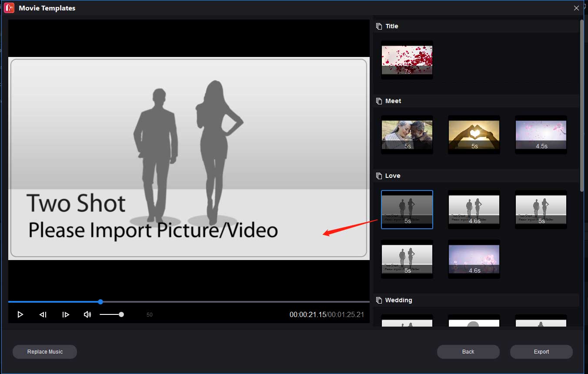Export the movie template

point(541,352)
